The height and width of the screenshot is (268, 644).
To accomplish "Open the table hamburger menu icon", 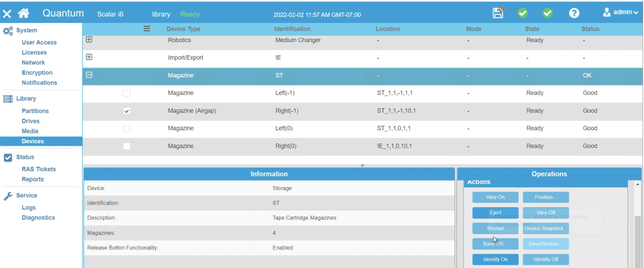I will pos(147,29).
